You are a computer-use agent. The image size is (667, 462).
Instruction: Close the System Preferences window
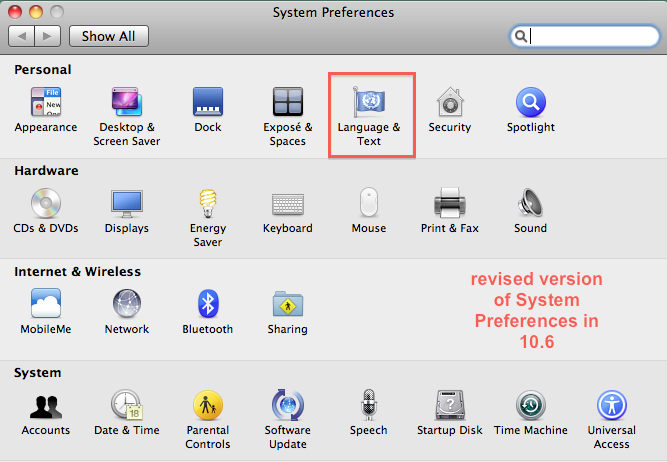point(15,12)
